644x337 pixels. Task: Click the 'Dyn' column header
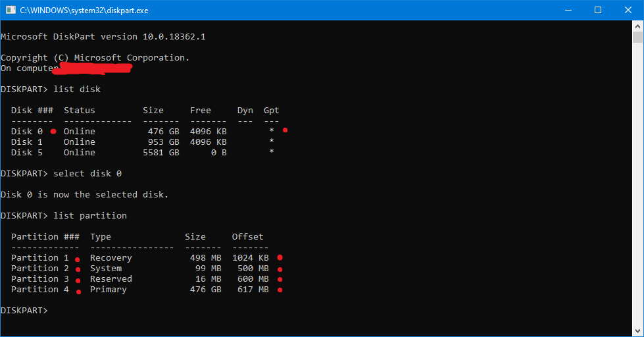click(x=245, y=110)
